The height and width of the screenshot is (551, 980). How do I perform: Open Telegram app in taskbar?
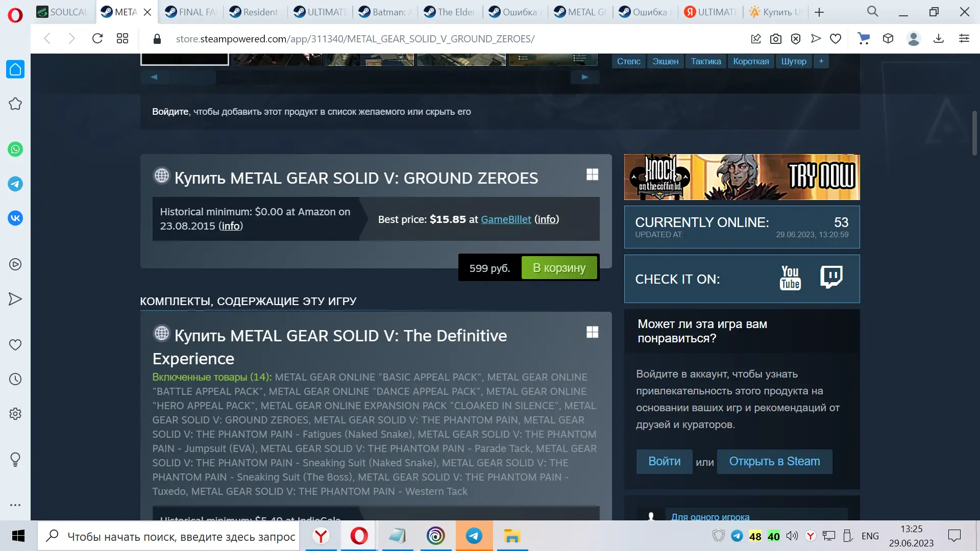tap(474, 536)
